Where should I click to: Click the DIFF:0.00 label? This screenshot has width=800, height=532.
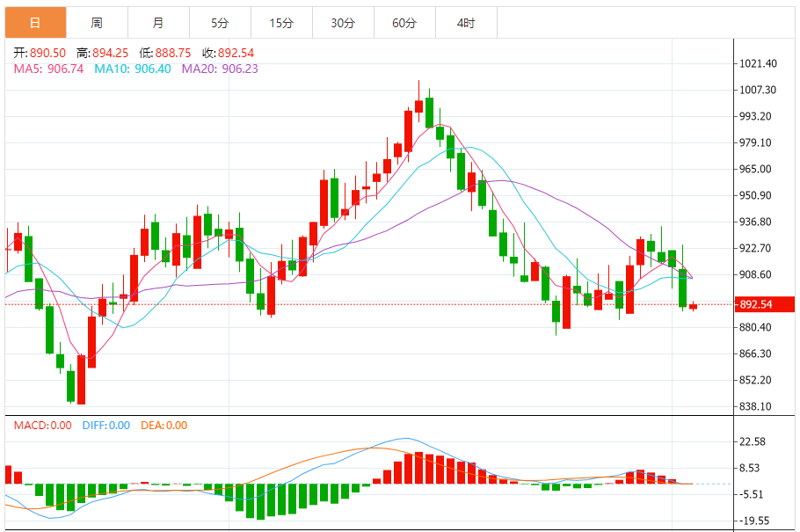pos(106,426)
